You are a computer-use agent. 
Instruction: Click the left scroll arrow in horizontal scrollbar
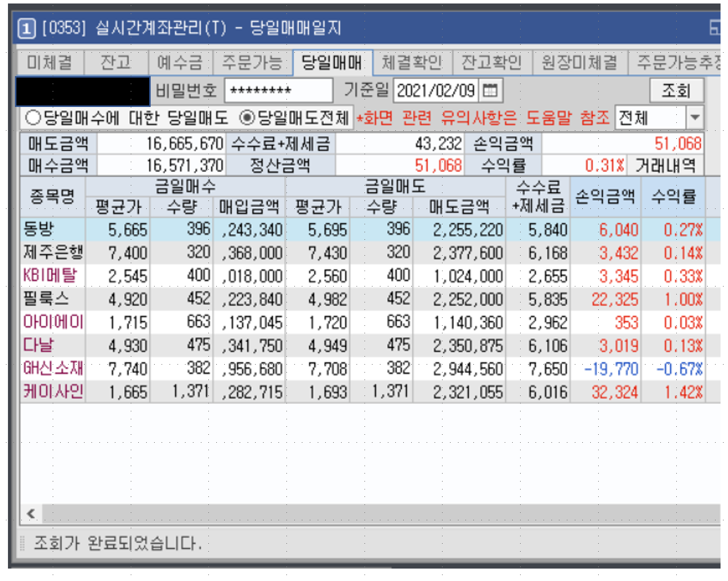(31, 513)
